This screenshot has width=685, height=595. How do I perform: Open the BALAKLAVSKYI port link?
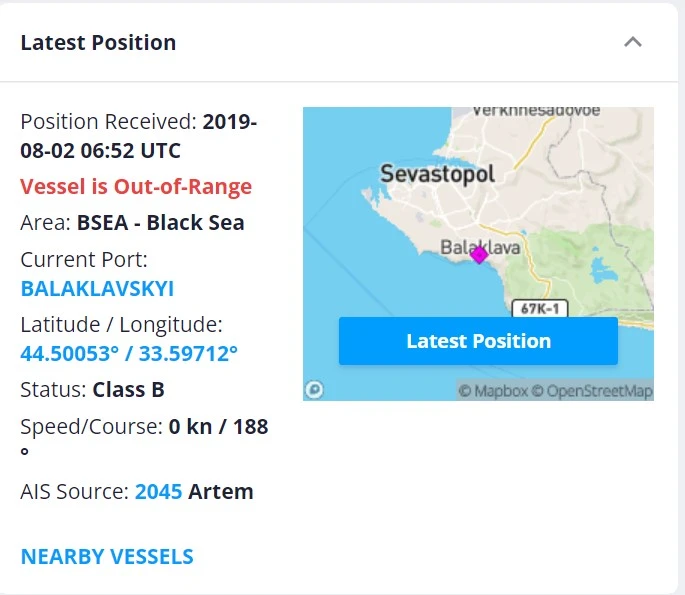point(97,289)
